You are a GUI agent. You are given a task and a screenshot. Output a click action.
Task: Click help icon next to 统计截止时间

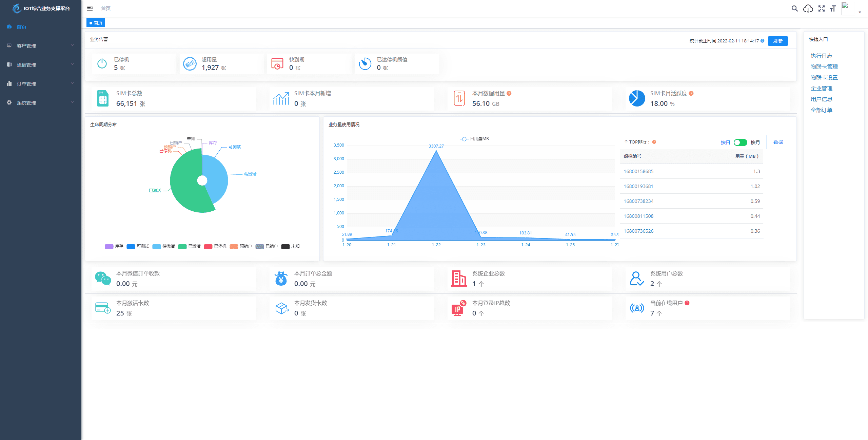tap(763, 41)
